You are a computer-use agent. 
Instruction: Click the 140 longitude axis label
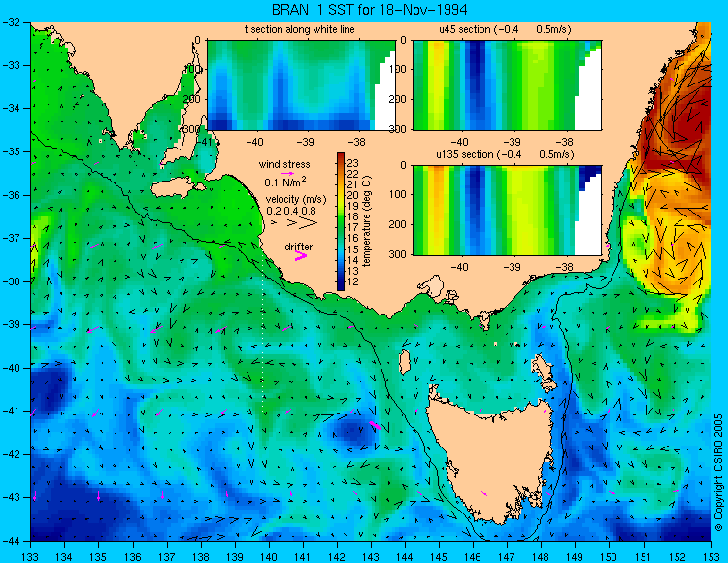(x=268, y=557)
